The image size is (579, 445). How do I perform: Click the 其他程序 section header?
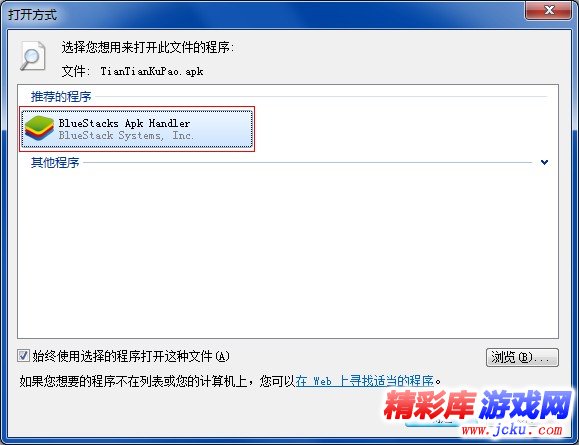coord(55,162)
